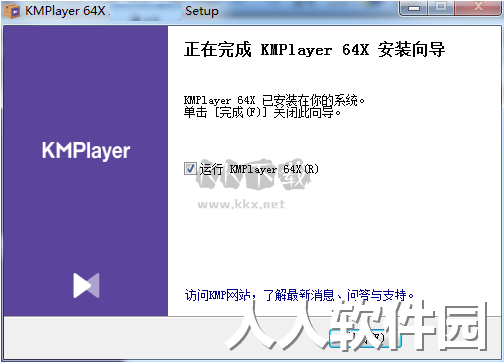
Task: Click the 正在完成 KMPlayer 64X 安装向导 heading
Action: pyautogui.click(x=314, y=50)
